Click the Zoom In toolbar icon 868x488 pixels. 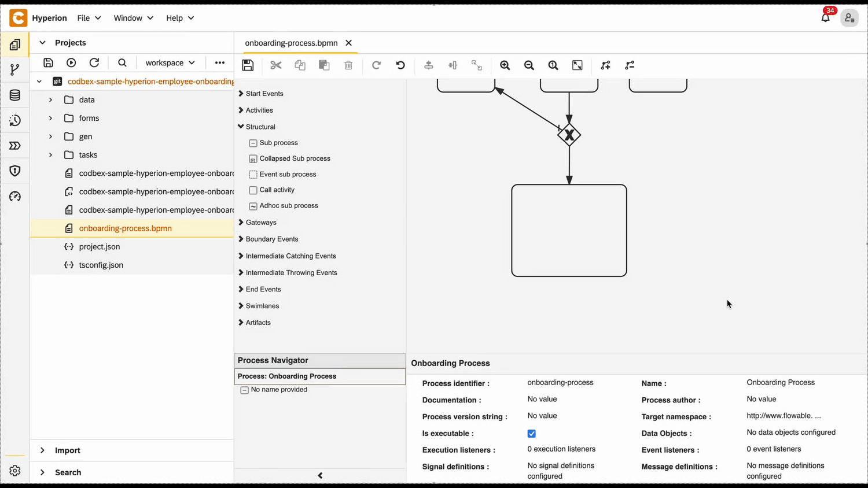click(505, 65)
